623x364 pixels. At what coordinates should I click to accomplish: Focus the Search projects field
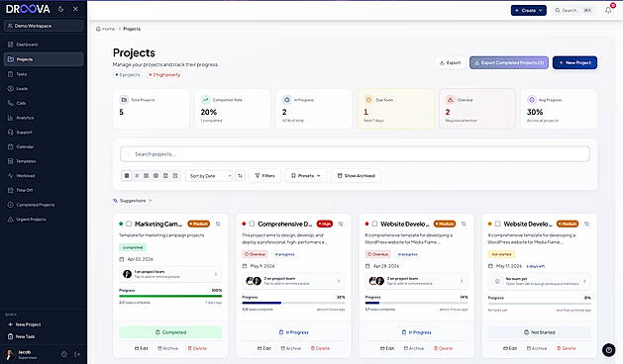356,154
